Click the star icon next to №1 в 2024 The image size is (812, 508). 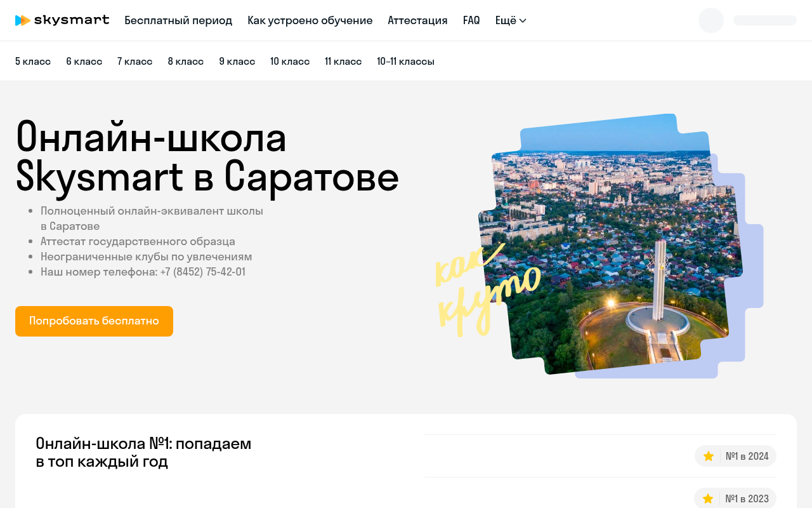pyautogui.click(x=709, y=456)
